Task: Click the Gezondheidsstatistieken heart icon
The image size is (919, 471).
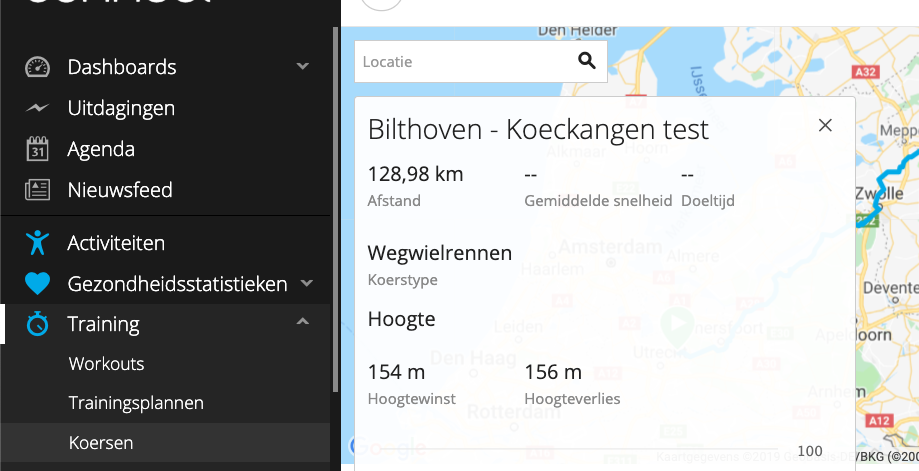Action: point(37,285)
